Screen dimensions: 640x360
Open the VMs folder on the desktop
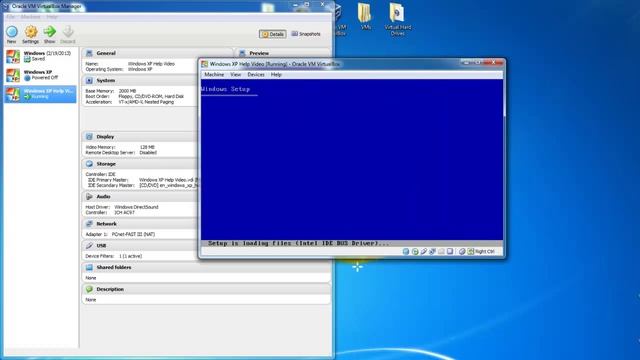click(x=366, y=16)
